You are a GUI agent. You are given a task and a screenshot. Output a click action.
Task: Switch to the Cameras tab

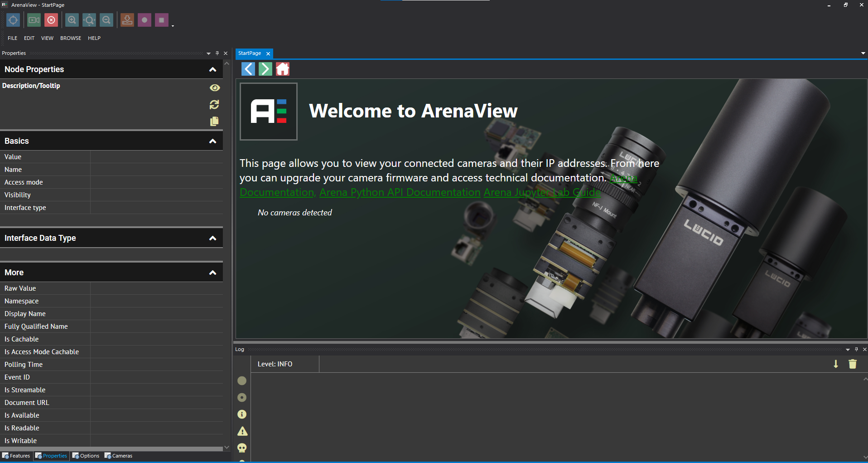pos(119,456)
